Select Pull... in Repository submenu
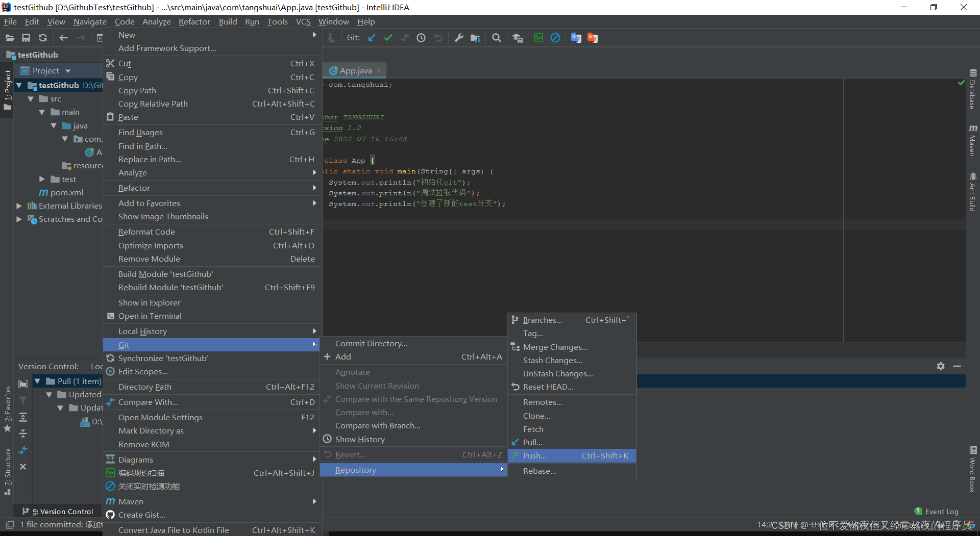The image size is (980, 536). tap(572, 443)
